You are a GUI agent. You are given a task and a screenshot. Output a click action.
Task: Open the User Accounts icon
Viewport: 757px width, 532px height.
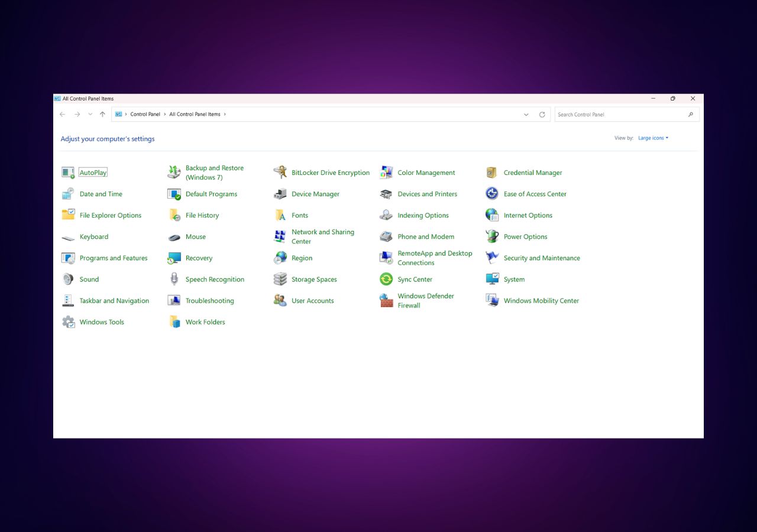tap(280, 300)
